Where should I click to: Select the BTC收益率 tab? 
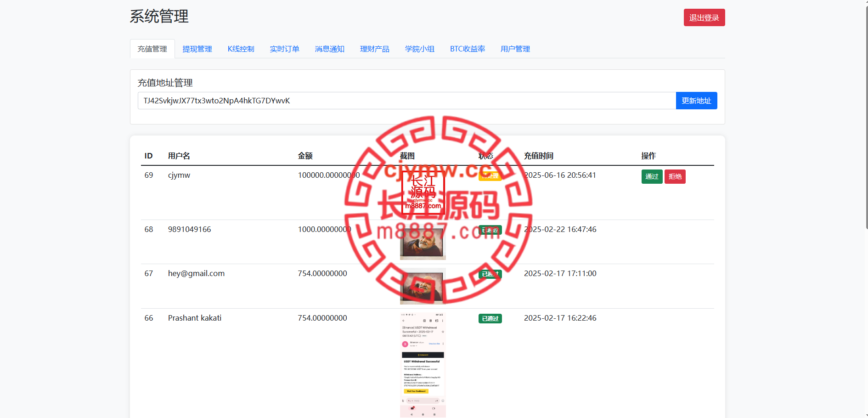tap(468, 49)
